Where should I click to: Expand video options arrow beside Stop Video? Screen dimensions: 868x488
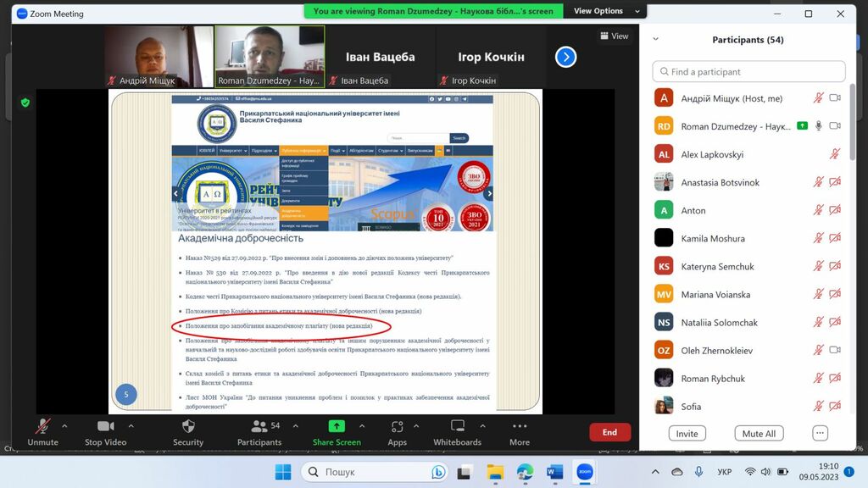(x=131, y=425)
